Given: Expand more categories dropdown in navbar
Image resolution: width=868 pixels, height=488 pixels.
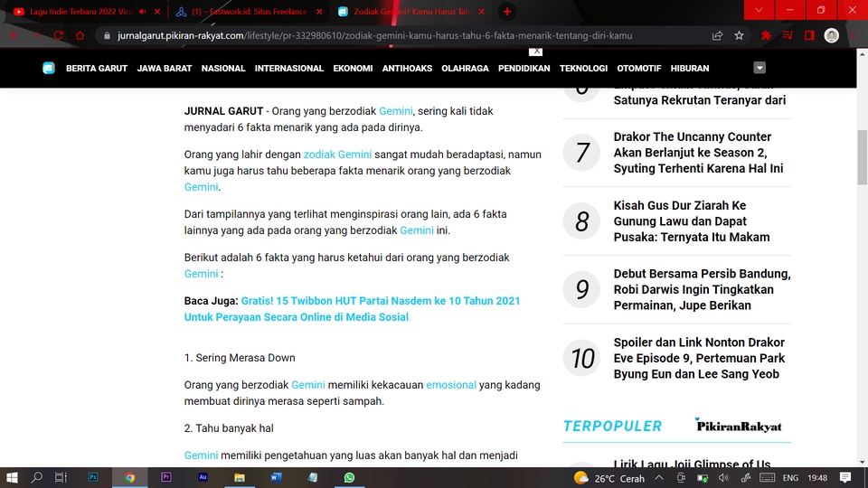Looking at the screenshot, I should tap(759, 68).
